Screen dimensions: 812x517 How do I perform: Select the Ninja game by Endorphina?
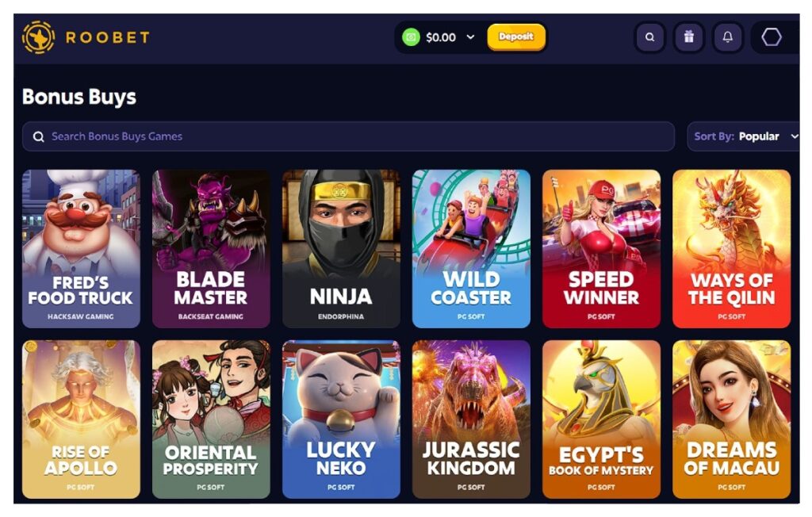[x=341, y=249]
